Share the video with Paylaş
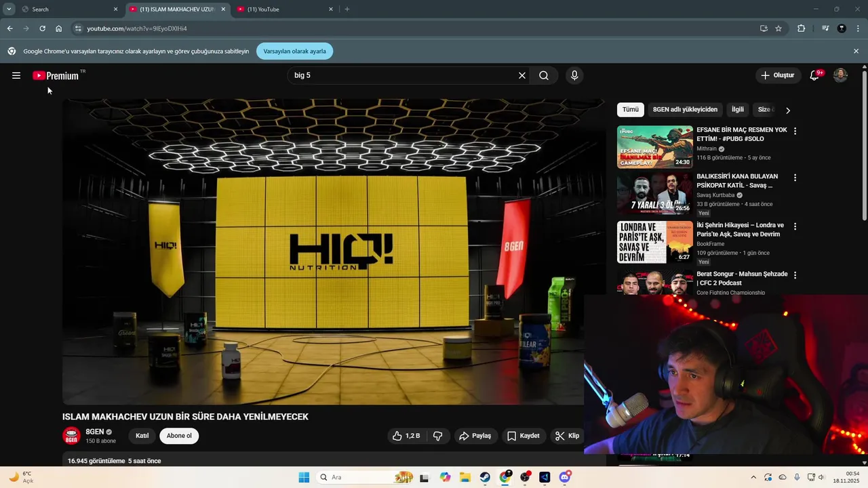 475,436
